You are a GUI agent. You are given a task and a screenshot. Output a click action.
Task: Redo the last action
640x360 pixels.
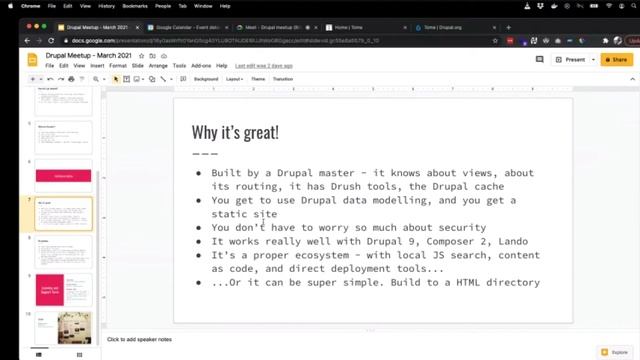coord(61,79)
